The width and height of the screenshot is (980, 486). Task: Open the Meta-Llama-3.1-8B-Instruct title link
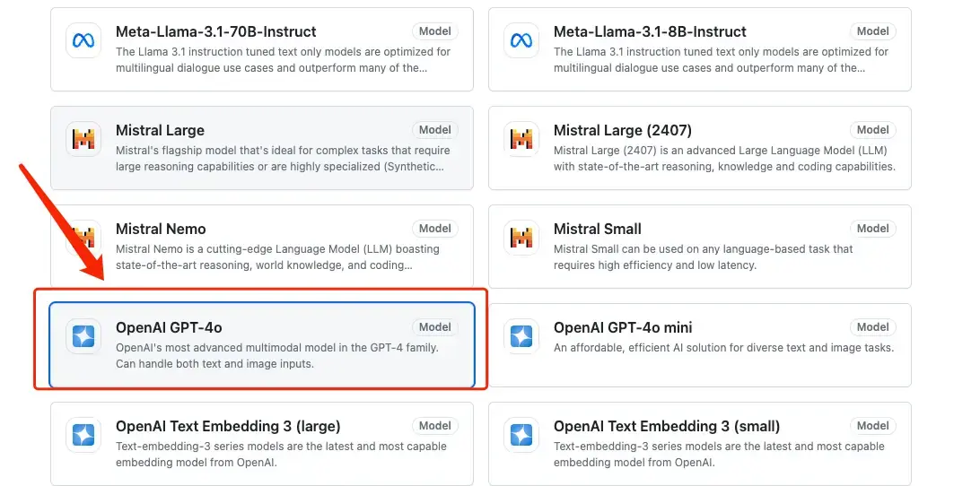(x=650, y=32)
